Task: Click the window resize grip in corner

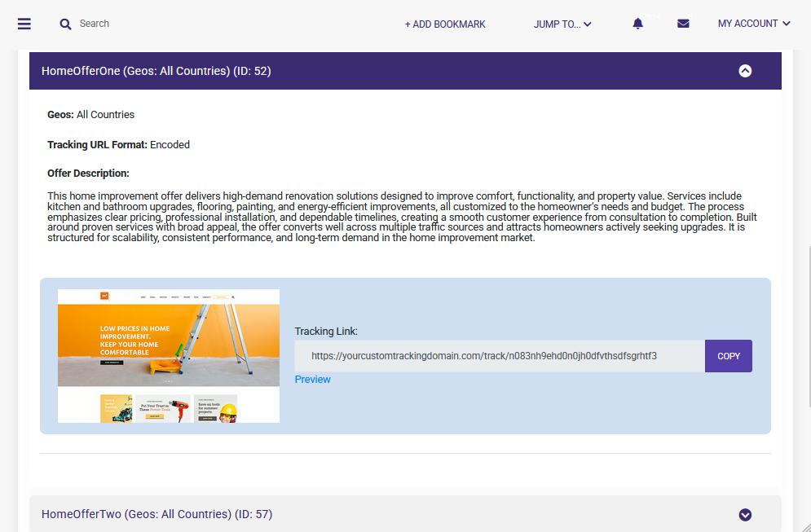Action: coord(804,526)
